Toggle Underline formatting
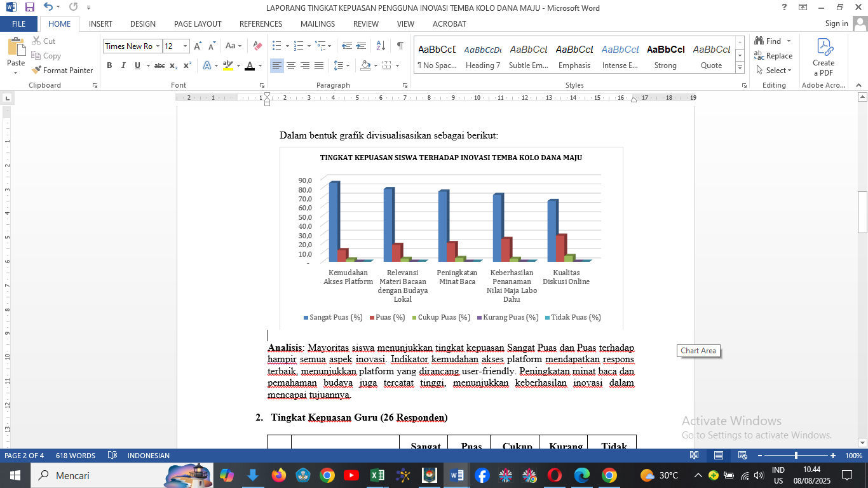868x488 pixels. coord(138,65)
